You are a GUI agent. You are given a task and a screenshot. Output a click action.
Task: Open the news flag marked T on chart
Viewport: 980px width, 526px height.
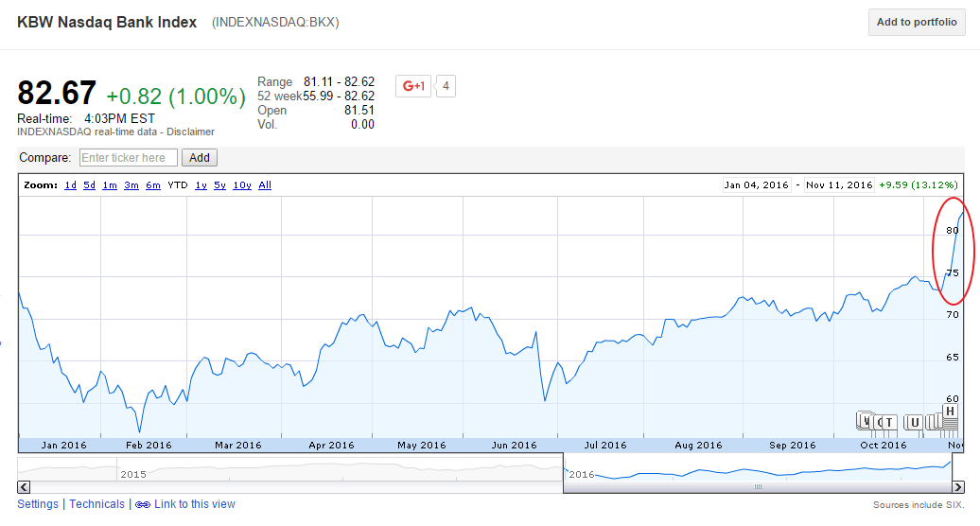(x=889, y=422)
